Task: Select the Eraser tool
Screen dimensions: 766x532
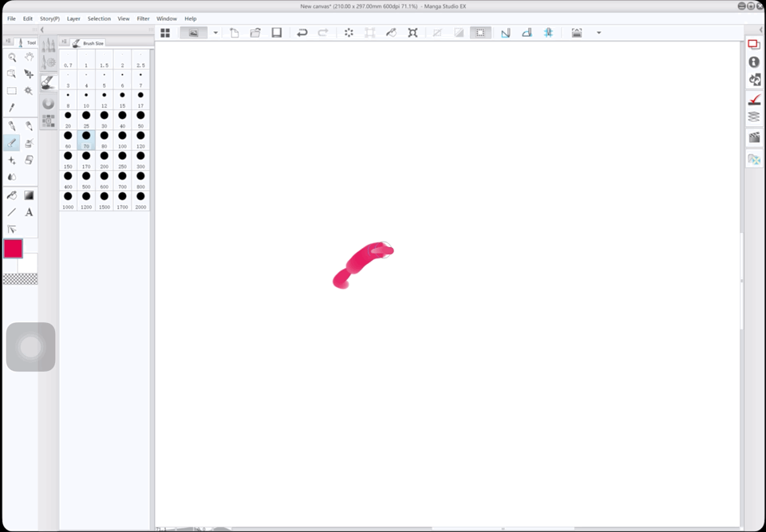Action: pos(29,160)
